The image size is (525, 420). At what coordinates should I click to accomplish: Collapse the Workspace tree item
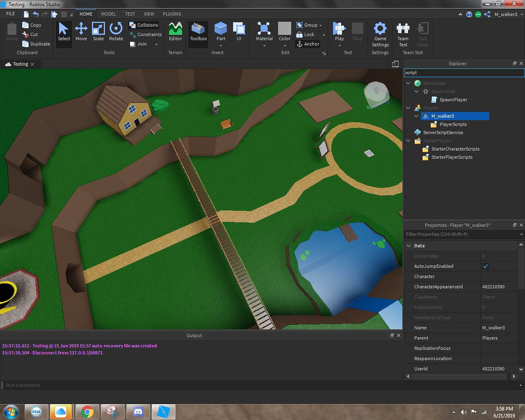tap(408, 83)
